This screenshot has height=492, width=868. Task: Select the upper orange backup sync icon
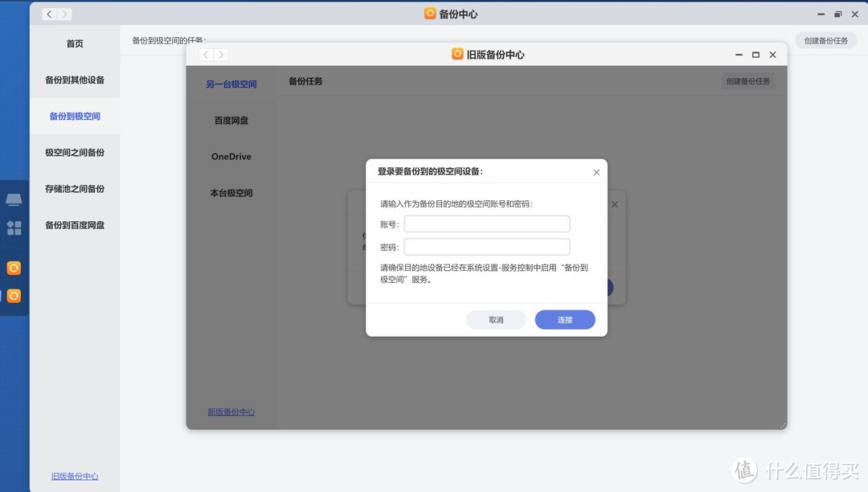click(14, 267)
